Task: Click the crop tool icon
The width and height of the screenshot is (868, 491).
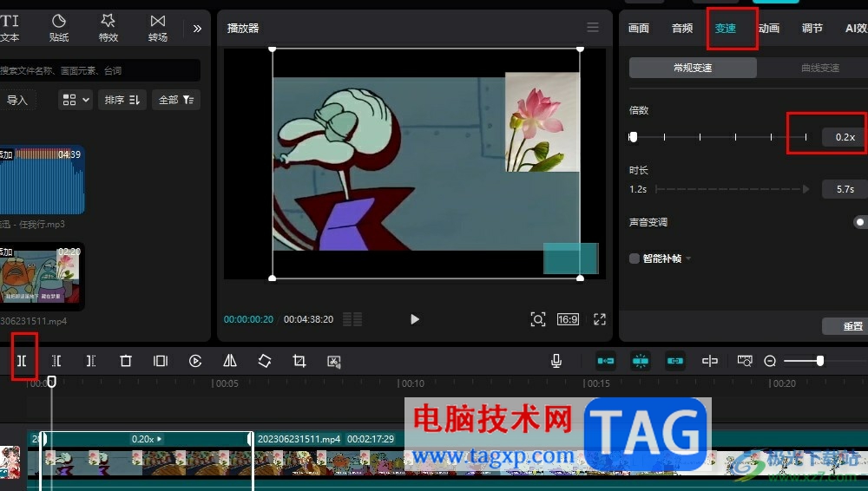Action: [299, 361]
